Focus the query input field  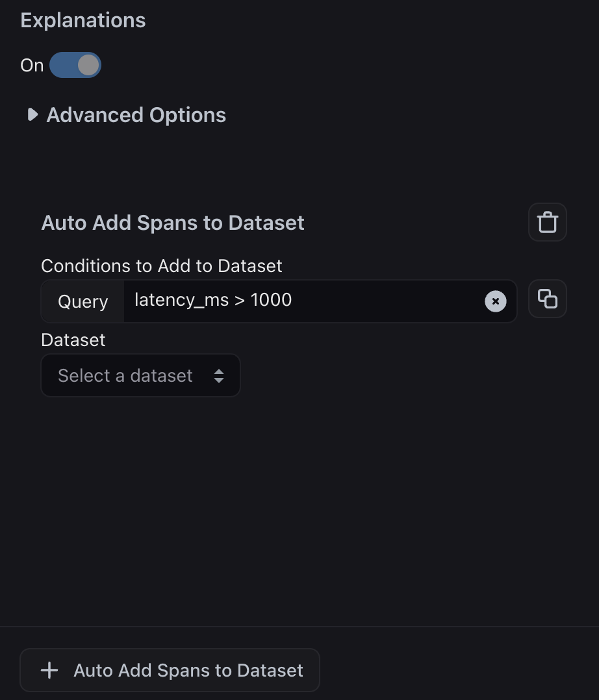coord(383,301)
